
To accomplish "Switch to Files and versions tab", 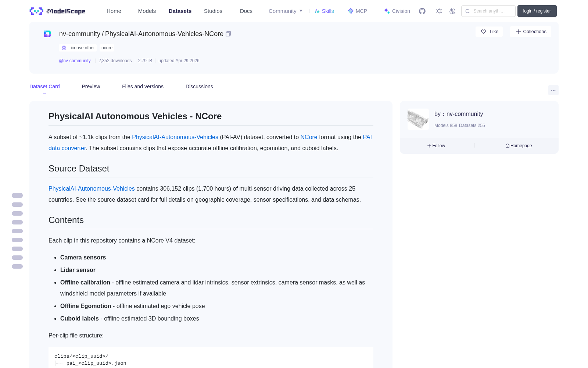I will click(143, 86).
